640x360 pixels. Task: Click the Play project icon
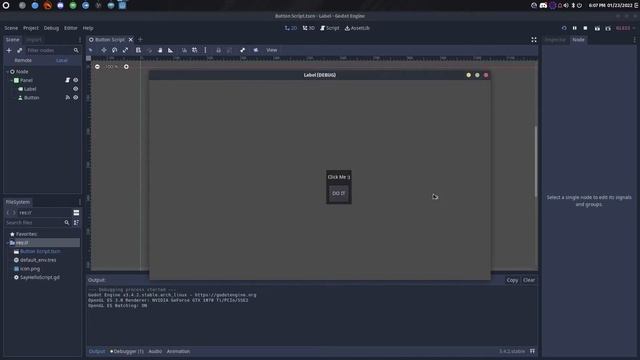pos(564,28)
